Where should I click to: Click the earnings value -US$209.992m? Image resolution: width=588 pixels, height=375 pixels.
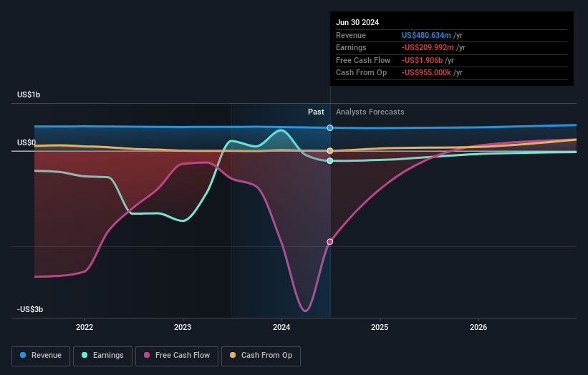point(428,47)
